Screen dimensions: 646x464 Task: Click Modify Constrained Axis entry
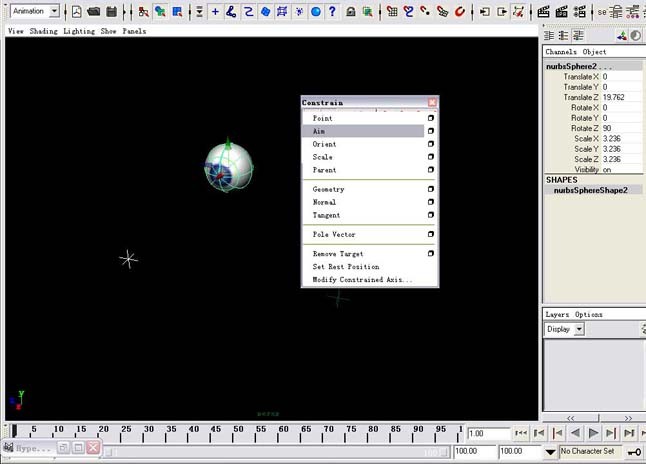pyautogui.click(x=362, y=280)
